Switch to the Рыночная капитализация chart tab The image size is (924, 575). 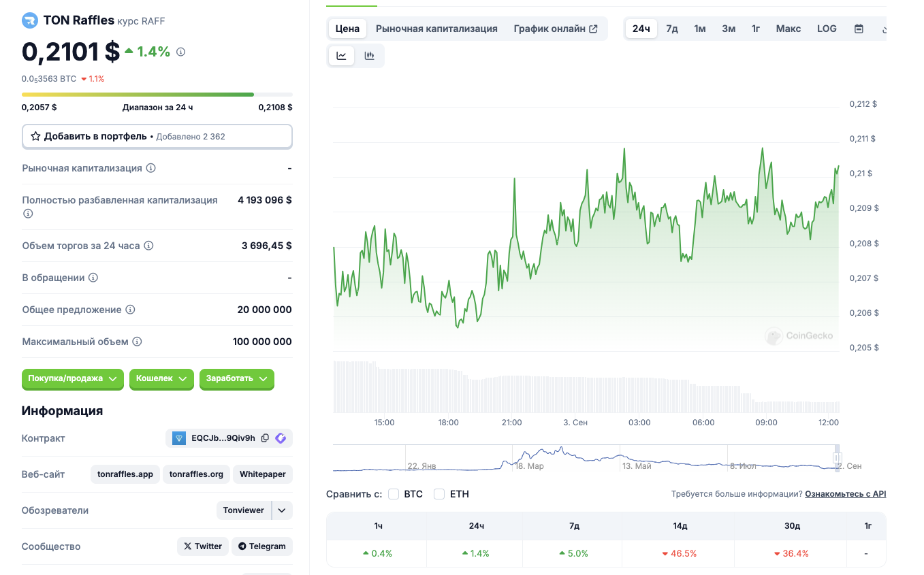click(436, 29)
